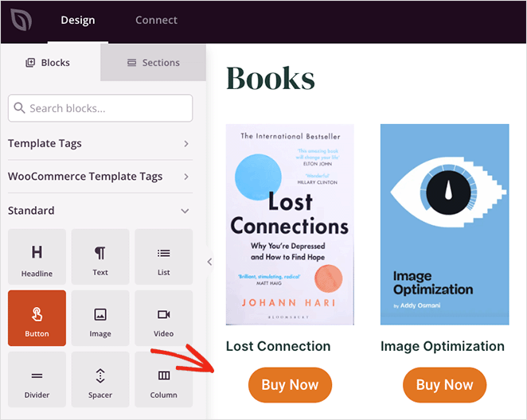Select the Image block
The image size is (527, 420).
100,318
